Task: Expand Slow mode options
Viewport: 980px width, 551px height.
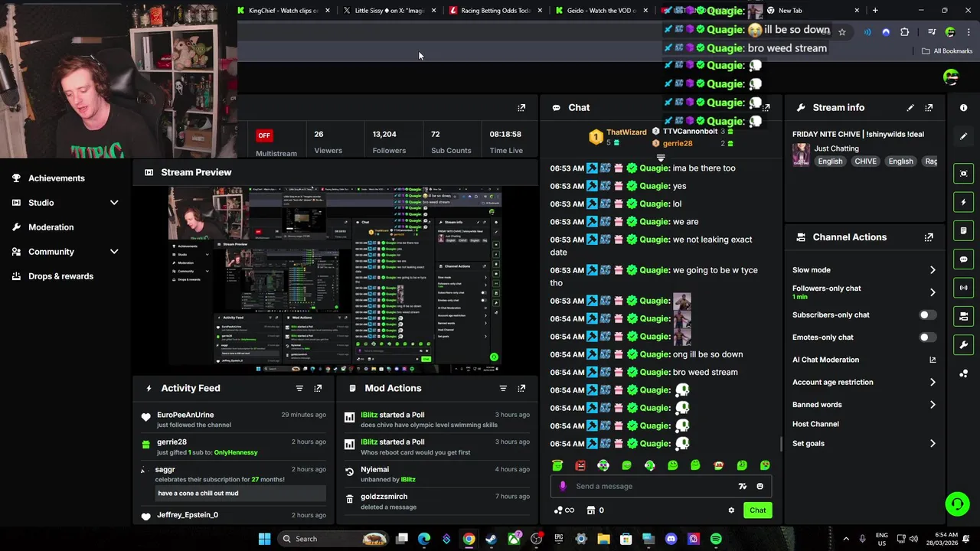Action: tap(933, 270)
